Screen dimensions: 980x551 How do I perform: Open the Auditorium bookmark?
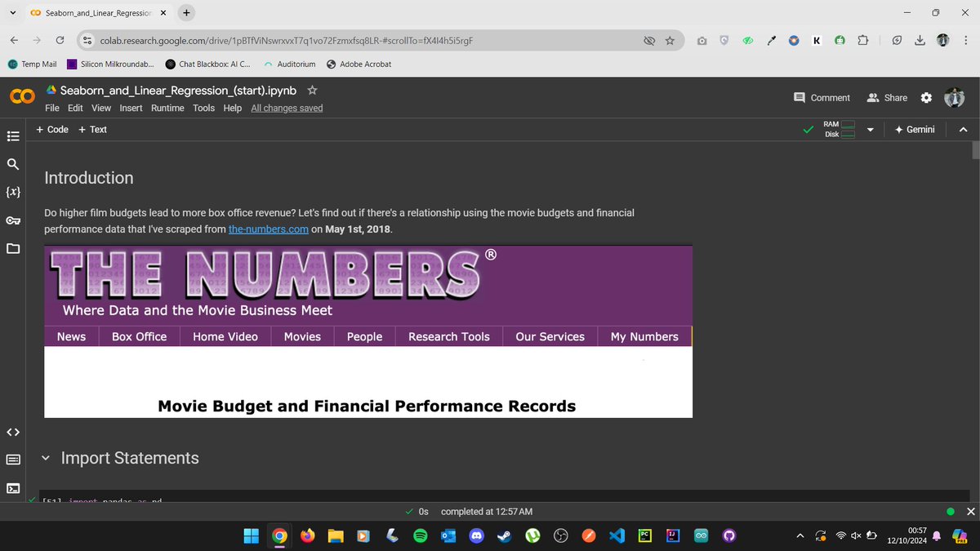point(290,64)
